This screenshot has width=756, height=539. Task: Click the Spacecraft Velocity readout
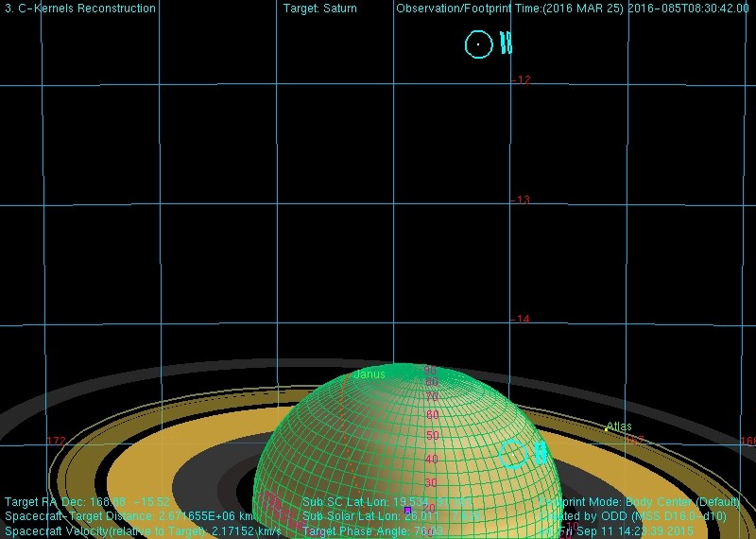[x=143, y=530]
